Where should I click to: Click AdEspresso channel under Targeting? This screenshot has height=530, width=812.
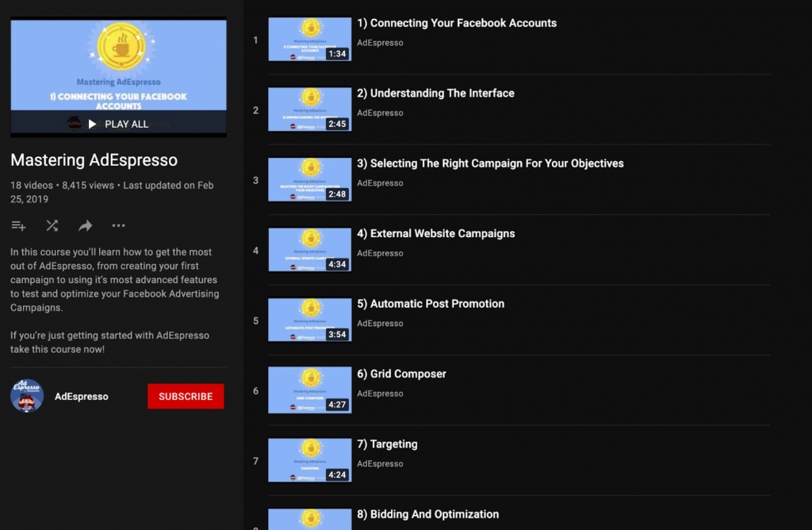[380, 464]
